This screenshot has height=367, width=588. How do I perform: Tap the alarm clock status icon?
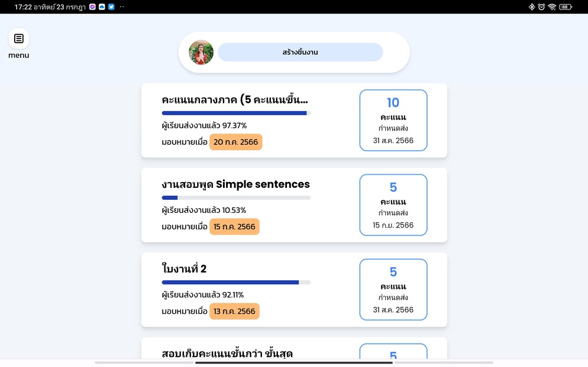click(x=541, y=7)
